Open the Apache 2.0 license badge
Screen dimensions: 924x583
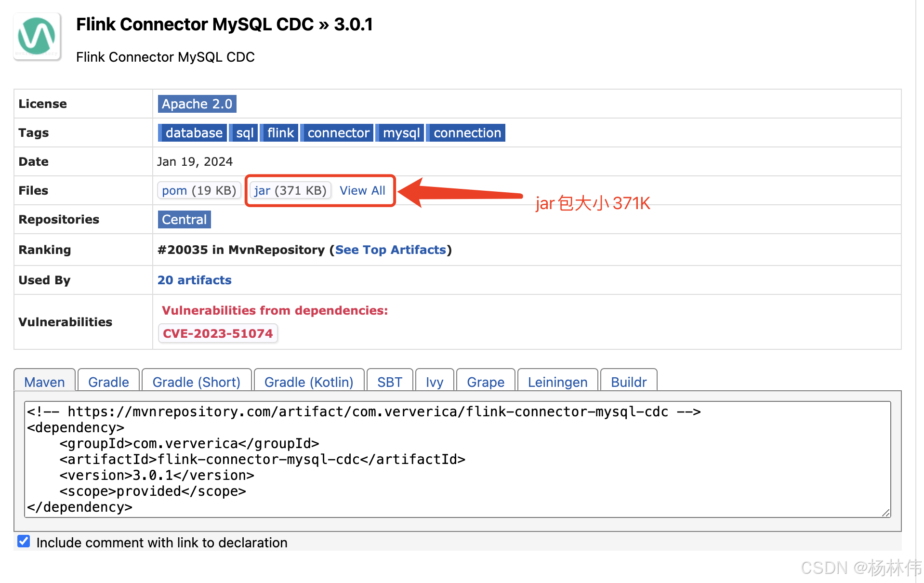tap(196, 104)
